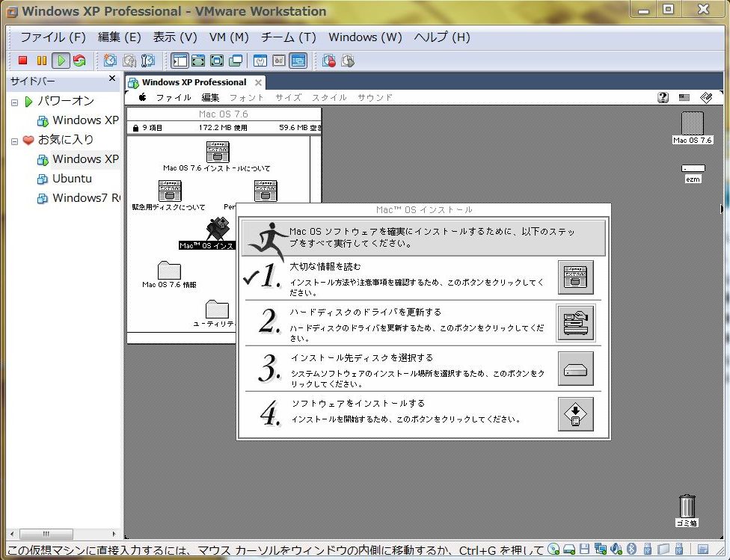Click the network adapter status icon

click(600, 550)
